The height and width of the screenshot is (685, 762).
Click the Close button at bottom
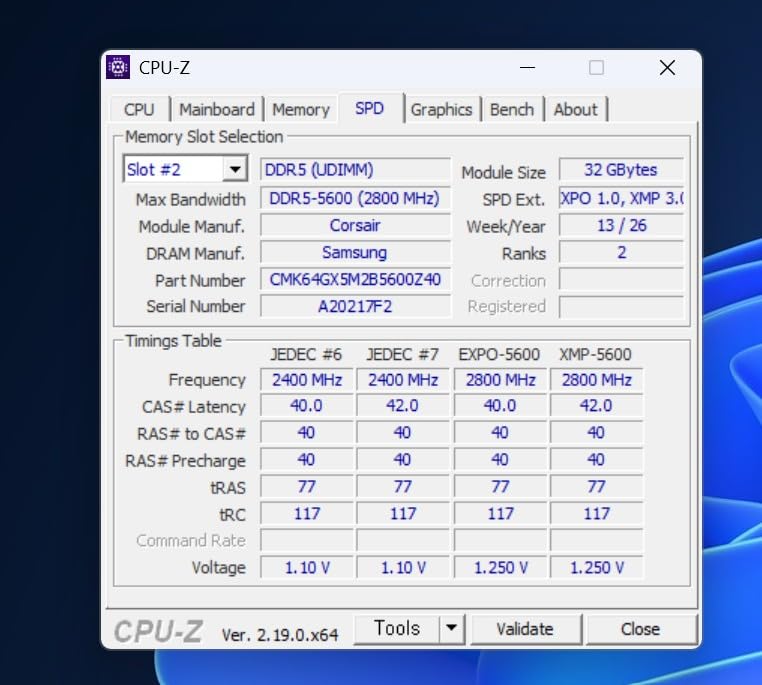(x=641, y=629)
